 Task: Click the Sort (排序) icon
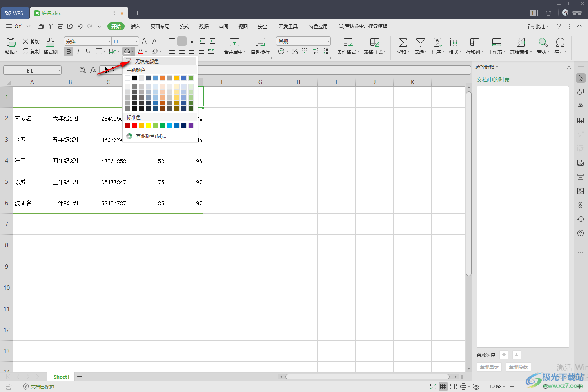pos(438,42)
